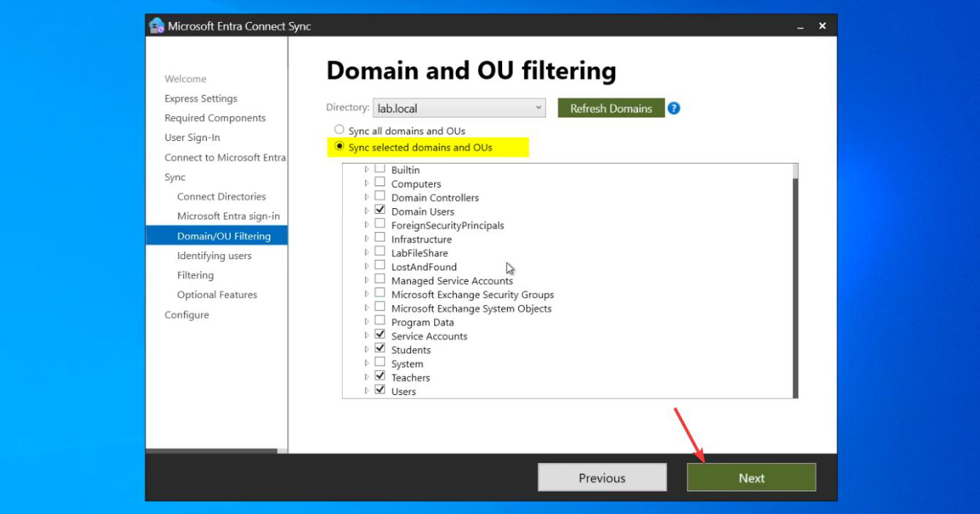Expand the Domain Controllers tree node
980x514 pixels.
(367, 197)
